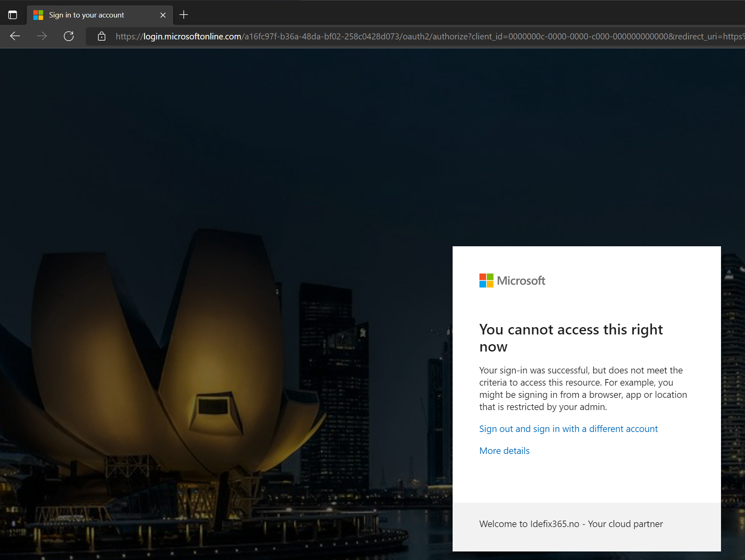Click the browser back arrow
The height and width of the screenshot is (560, 745).
pyautogui.click(x=15, y=36)
